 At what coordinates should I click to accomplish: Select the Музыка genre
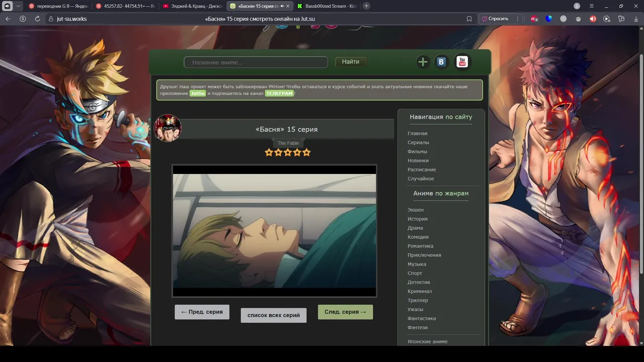[x=417, y=264]
